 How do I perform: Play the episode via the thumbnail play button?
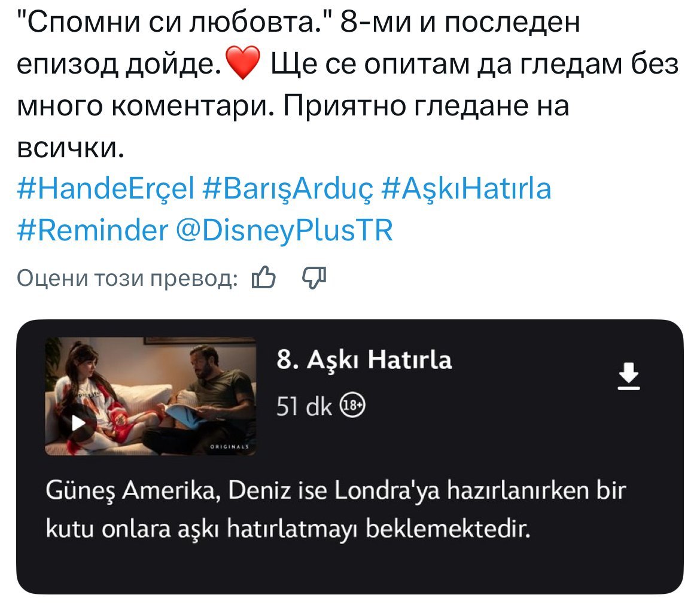tap(80, 423)
